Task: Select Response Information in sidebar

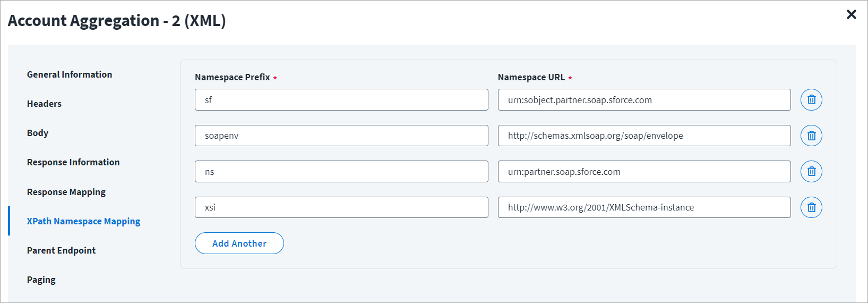Action: pos(73,162)
